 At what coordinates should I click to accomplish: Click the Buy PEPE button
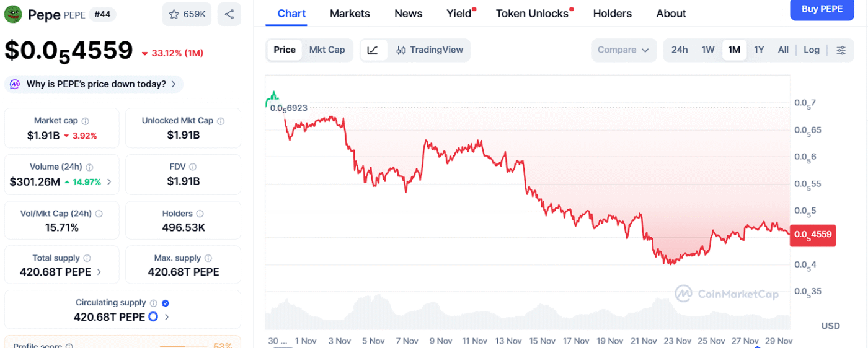pos(822,9)
